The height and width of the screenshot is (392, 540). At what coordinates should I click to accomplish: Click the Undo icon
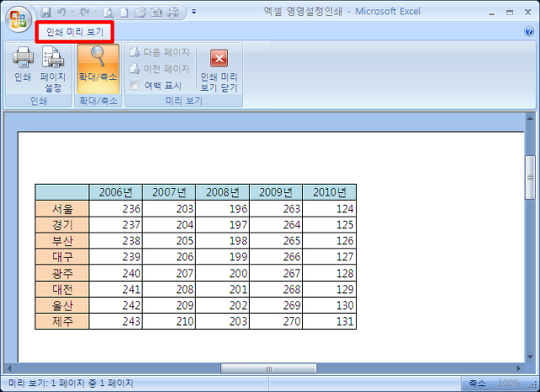coord(62,13)
